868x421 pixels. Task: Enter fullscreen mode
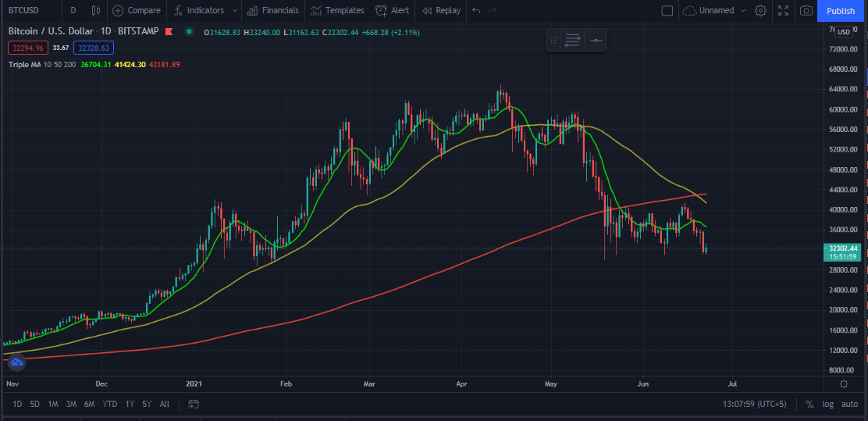pos(783,10)
